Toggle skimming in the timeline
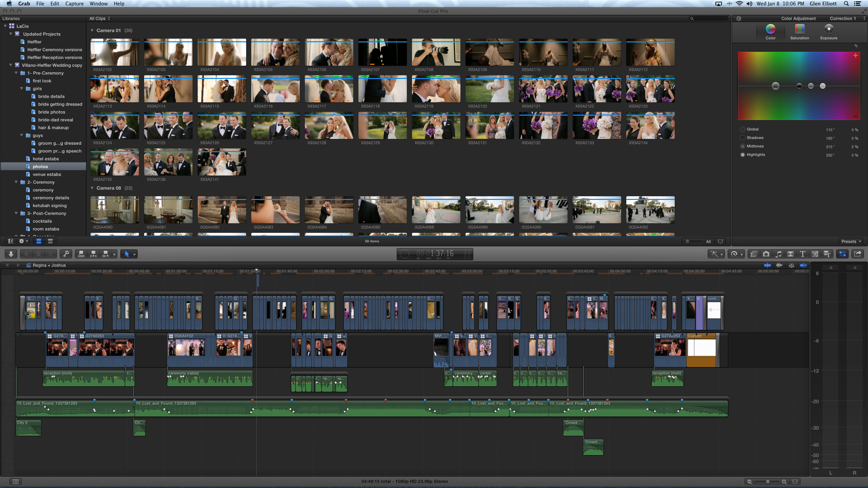868x488 pixels. [x=767, y=265]
